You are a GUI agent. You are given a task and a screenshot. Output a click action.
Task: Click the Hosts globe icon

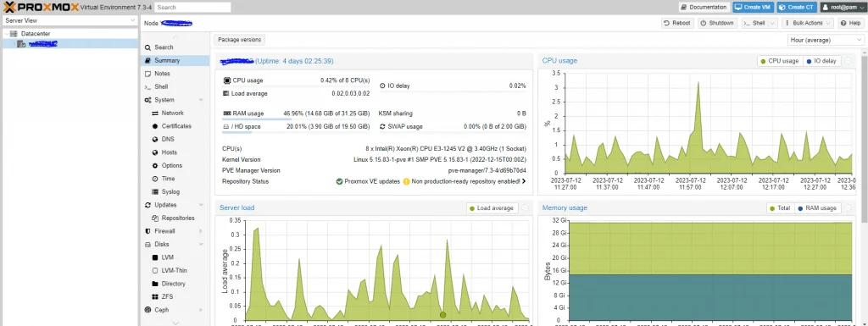[x=156, y=152]
